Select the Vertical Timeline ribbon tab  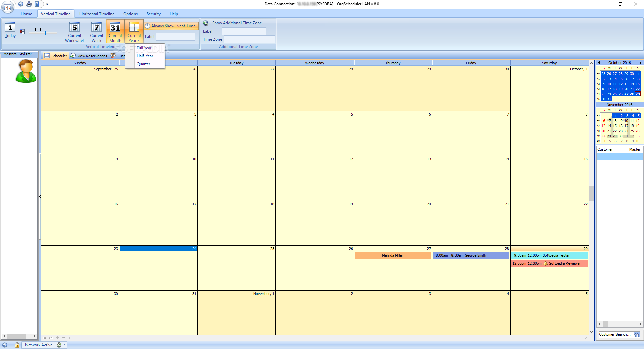click(x=56, y=14)
